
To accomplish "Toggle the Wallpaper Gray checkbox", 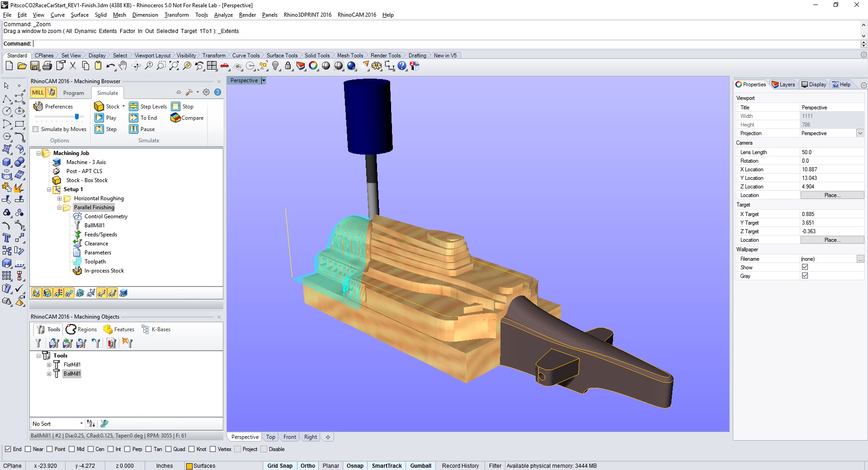I will pyautogui.click(x=805, y=276).
